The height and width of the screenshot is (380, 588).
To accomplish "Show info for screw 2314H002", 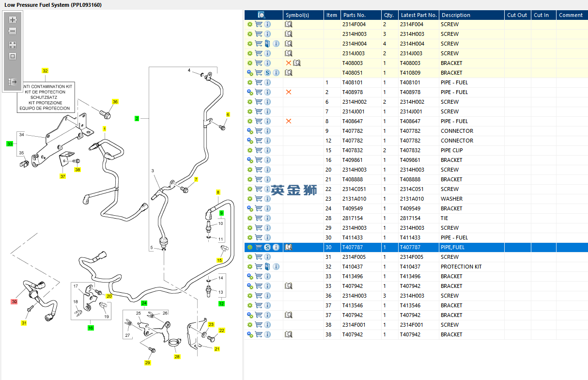I will click(267, 102).
